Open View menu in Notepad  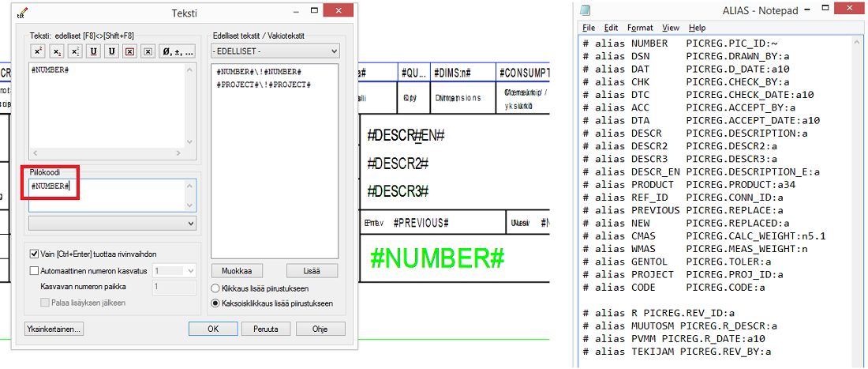point(671,28)
